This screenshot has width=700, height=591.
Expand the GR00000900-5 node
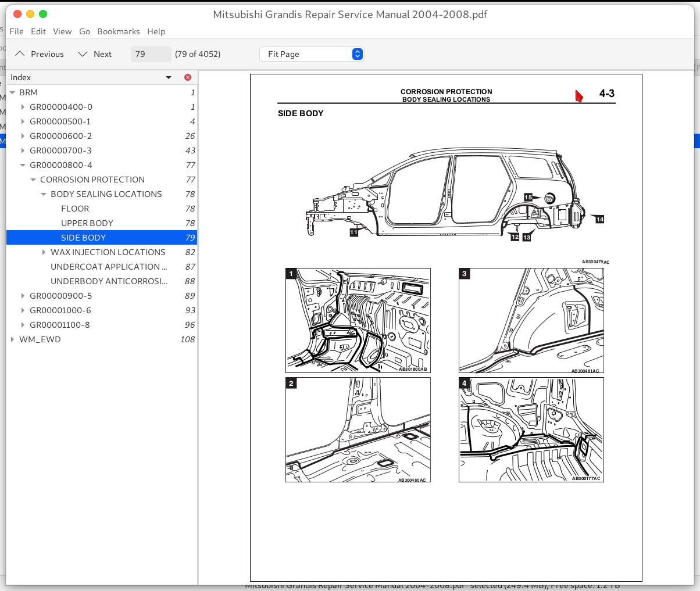pyautogui.click(x=23, y=296)
